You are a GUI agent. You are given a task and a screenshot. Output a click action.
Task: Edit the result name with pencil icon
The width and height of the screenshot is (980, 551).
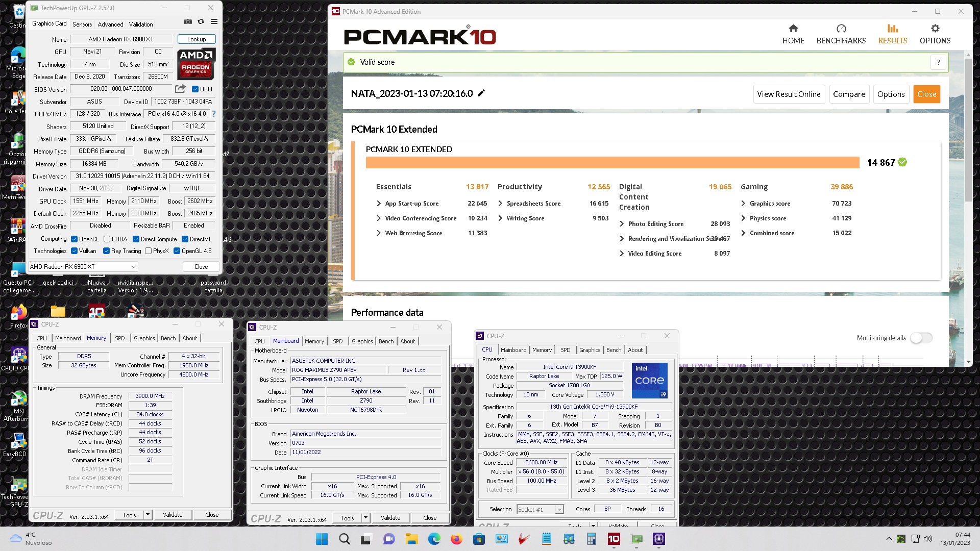[x=481, y=93]
